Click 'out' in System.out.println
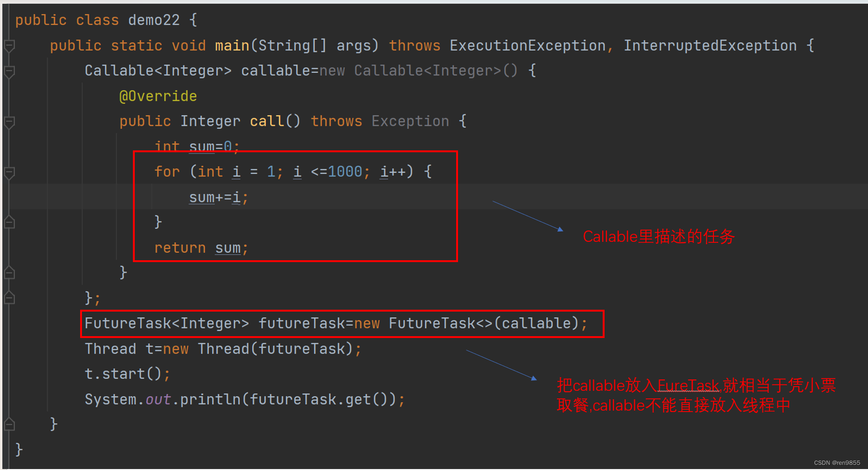 pos(158,399)
